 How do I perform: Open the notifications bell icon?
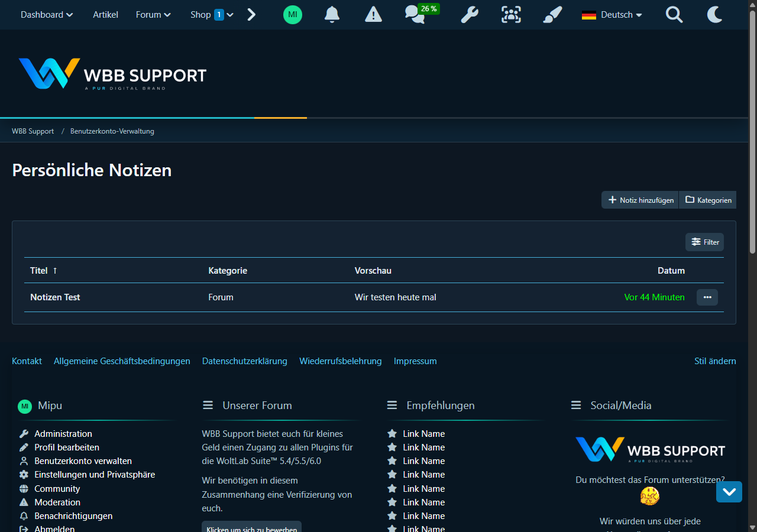pyautogui.click(x=332, y=15)
